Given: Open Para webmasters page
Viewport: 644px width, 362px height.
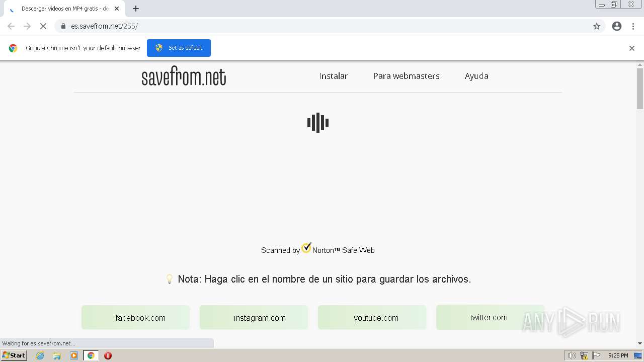Looking at the screenshot, I should click(x=407, y=76).
